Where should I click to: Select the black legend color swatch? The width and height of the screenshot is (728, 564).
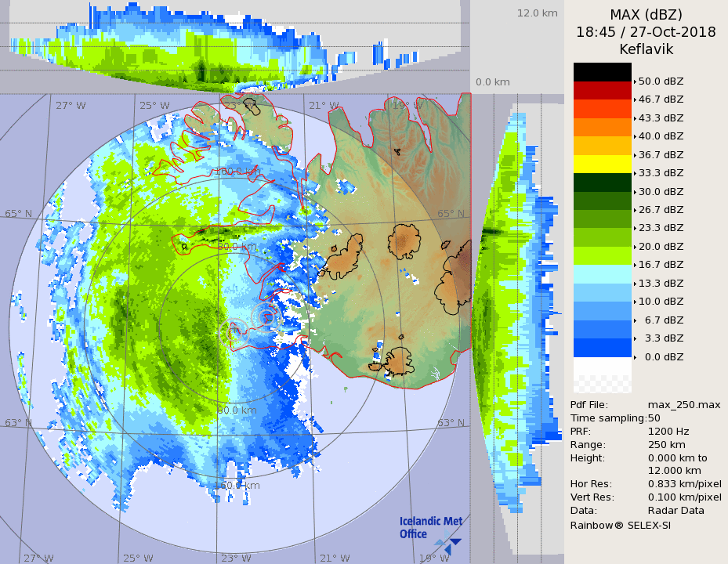602,72
